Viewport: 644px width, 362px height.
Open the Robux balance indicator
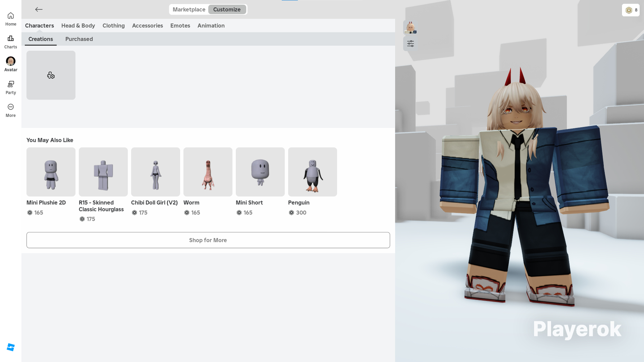[631, 10]
